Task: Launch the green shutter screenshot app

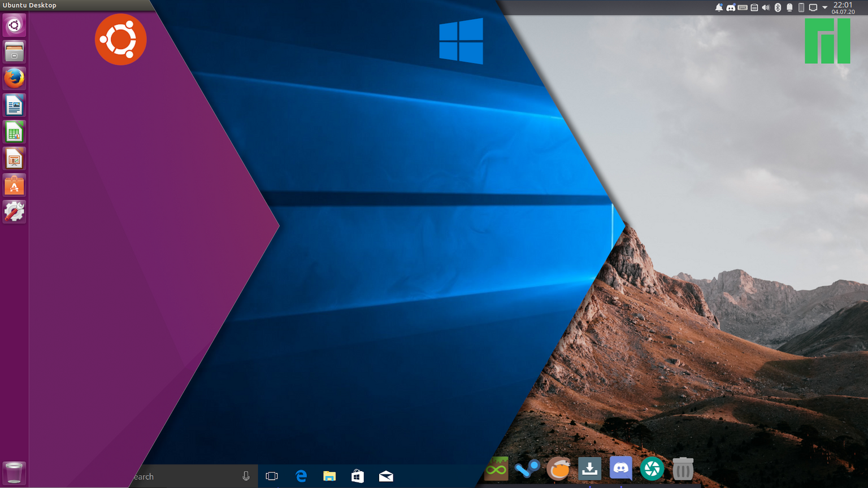Action: (x=652, y=469)
